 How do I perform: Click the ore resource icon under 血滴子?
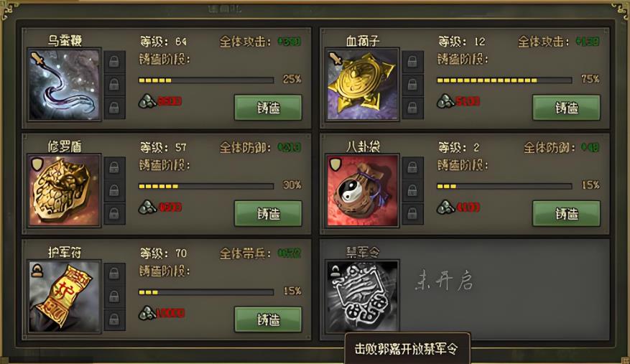[445, 101]
